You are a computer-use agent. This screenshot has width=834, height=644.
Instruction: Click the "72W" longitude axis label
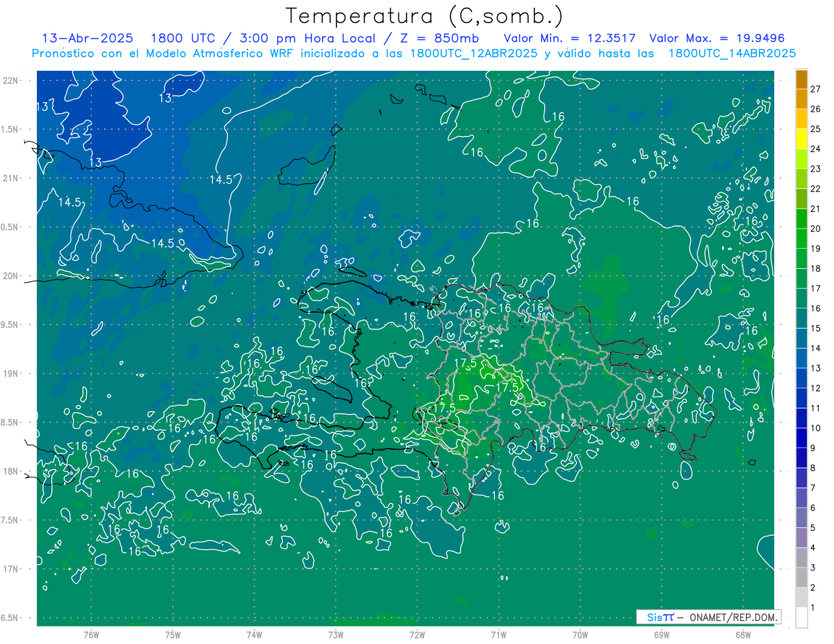point(417,634)
